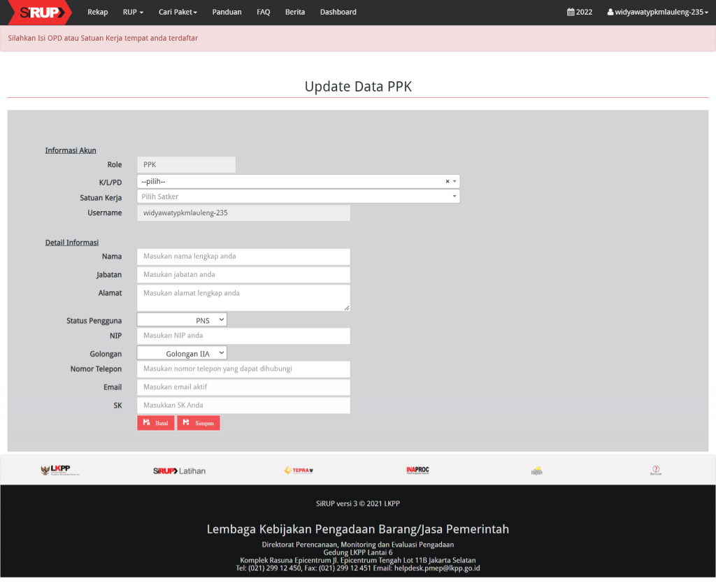
Task: Go to the Panduan page
Action: pos(227,12)
